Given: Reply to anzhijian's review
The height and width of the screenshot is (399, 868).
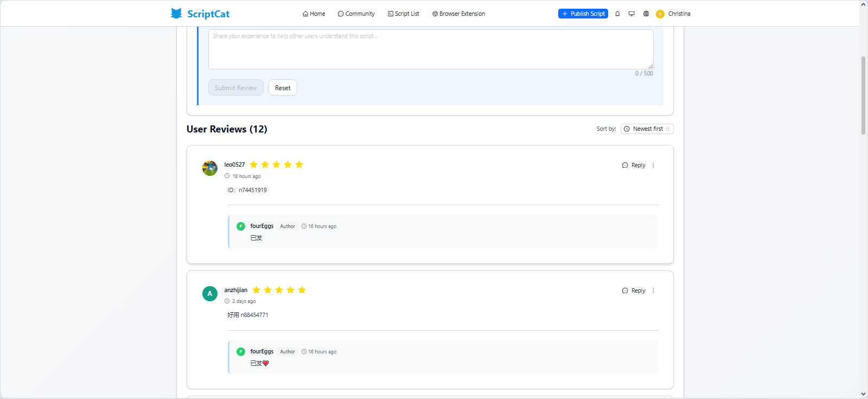Looking at the screenshot, I should pos(634,291).
